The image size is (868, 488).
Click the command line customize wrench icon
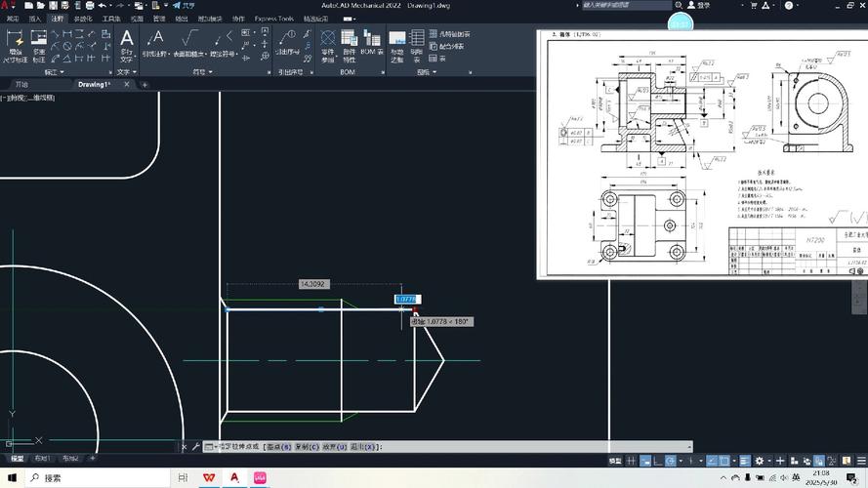tap(195, 446)
